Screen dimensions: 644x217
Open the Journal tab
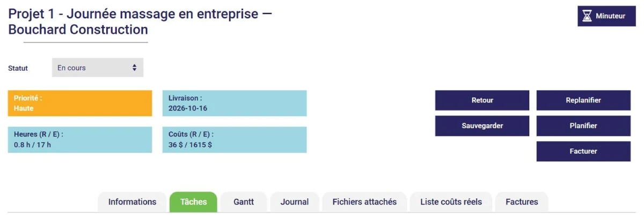tap(295, 202)
